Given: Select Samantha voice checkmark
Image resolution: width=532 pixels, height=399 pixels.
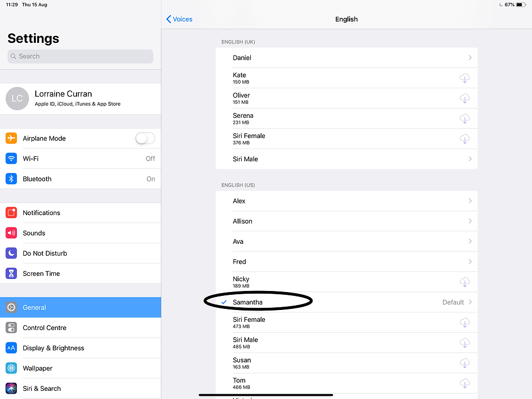Looking at the screenshot, I should [x=224, y=302].
